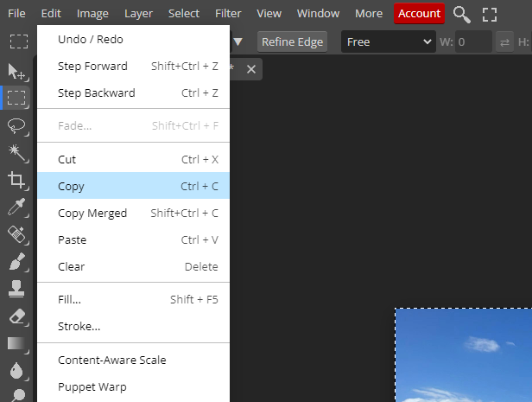532x402 pixels.
Task: Select the Brush tool
Action: pyautogui.click(x=16, y=260)
